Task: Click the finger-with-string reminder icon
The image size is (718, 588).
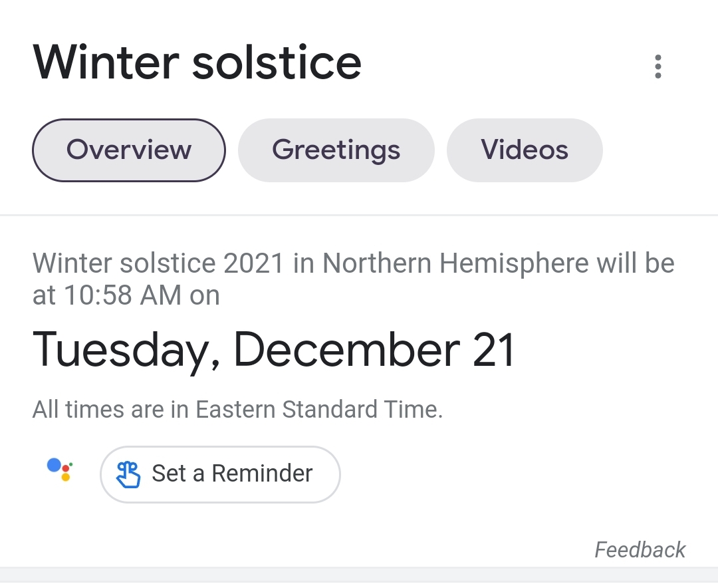Action: [x=128, y=475]
